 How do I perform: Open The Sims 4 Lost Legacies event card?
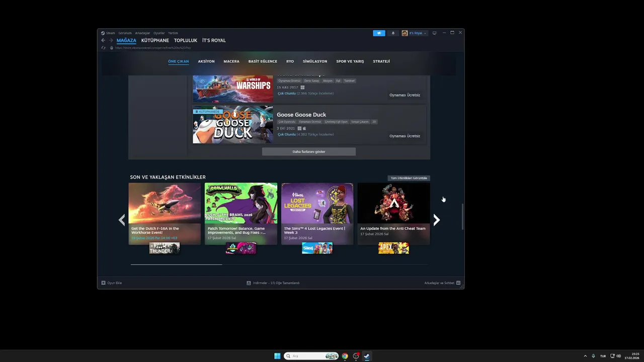pos(317,214)
